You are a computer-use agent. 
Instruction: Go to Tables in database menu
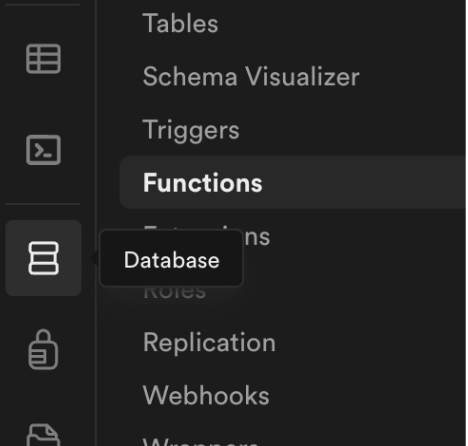click(x=180, y=23)
